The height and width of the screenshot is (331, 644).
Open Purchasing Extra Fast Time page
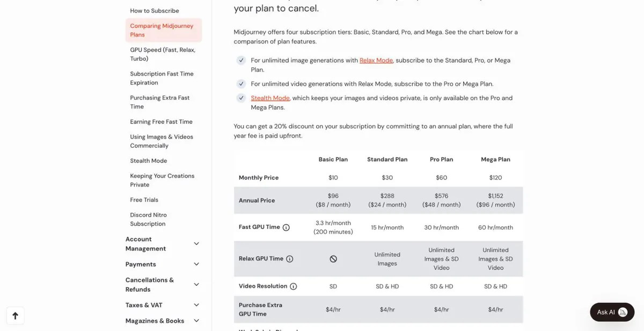159,102
